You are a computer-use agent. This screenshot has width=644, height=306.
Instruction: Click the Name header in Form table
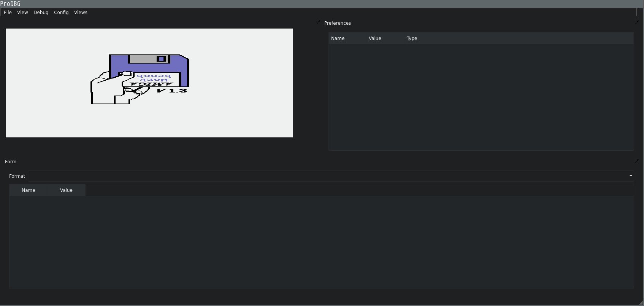(29, 190)
